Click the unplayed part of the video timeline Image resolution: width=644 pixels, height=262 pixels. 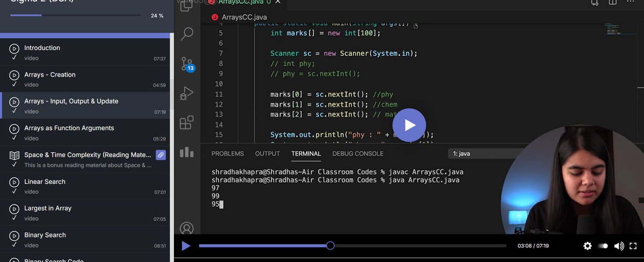point(420,246)
